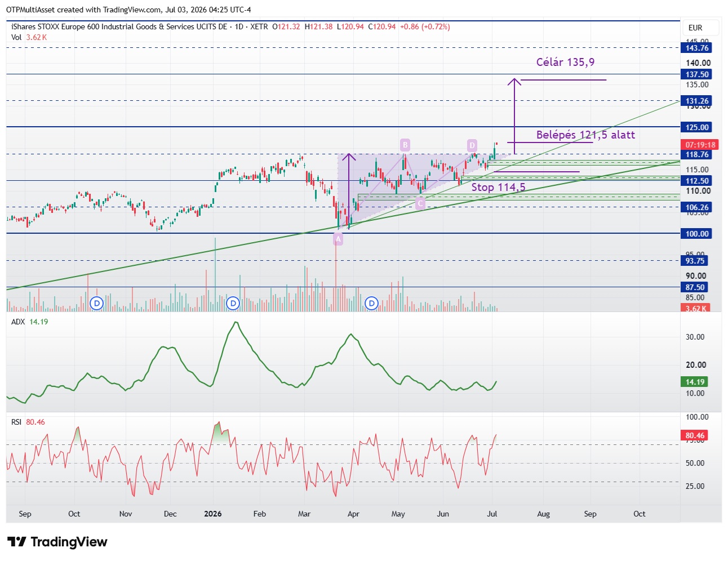728x561 pixels.
Task: Select the pattern point C label
Action: tap(420, 204)
